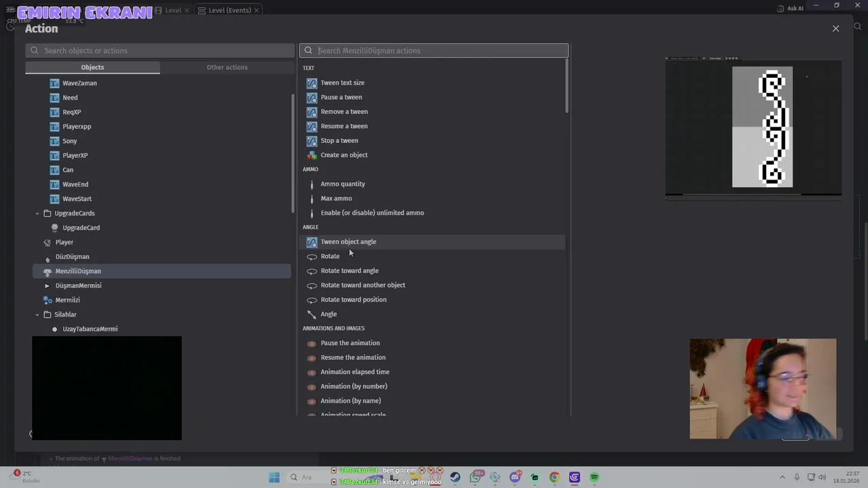Click the icon next to Tween text size
868x488 pixels.
pyautogui.click(x=311, y=83)
